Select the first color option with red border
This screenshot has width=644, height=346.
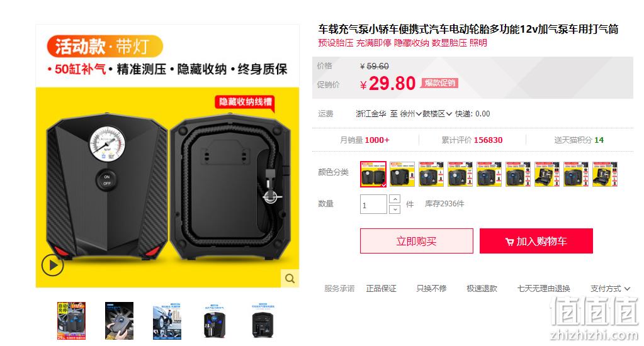point(373,174)
